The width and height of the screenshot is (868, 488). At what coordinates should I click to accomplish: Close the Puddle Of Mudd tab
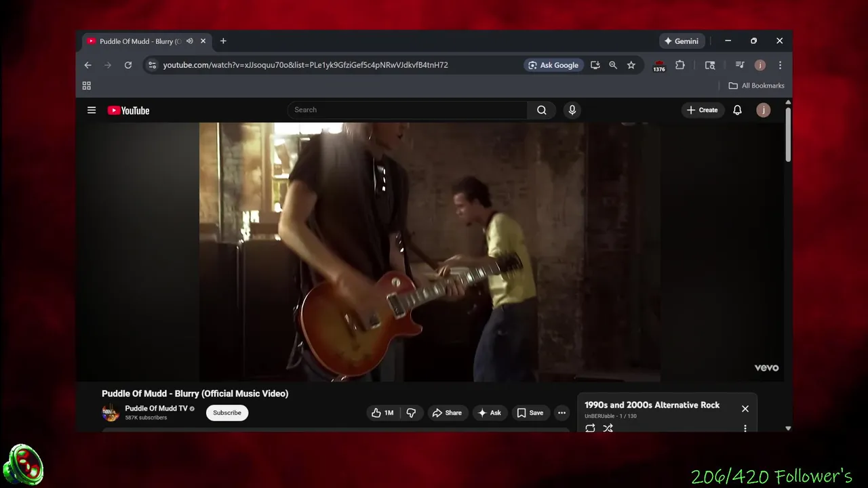click(203, 41)
